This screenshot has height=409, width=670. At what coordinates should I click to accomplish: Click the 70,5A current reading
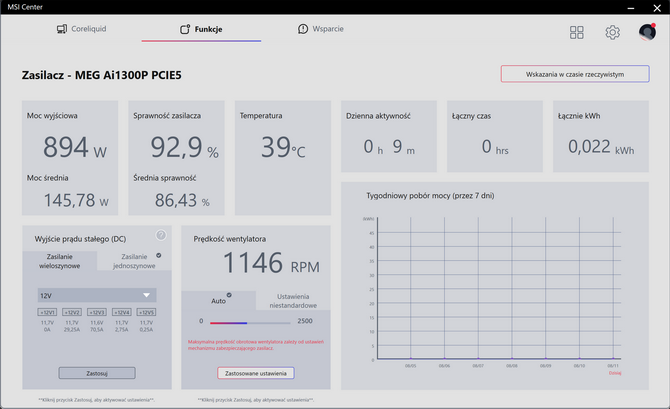click(x=97, y=330)
